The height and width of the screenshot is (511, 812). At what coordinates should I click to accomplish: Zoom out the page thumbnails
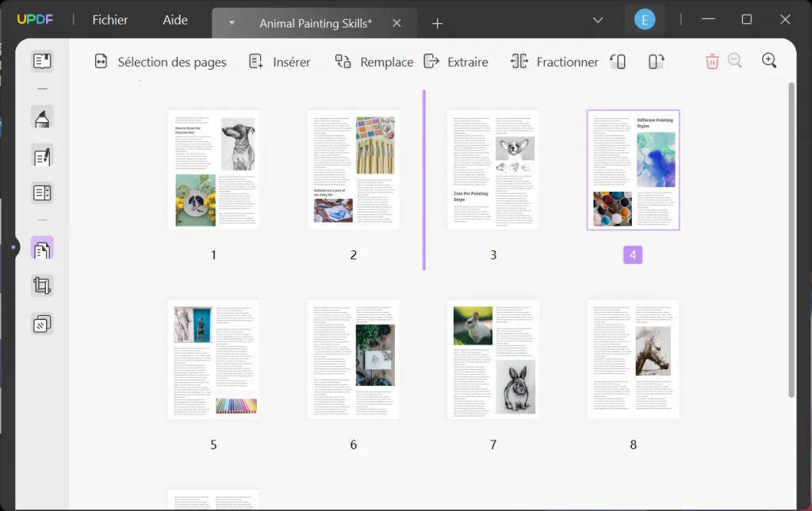[735, 60]
